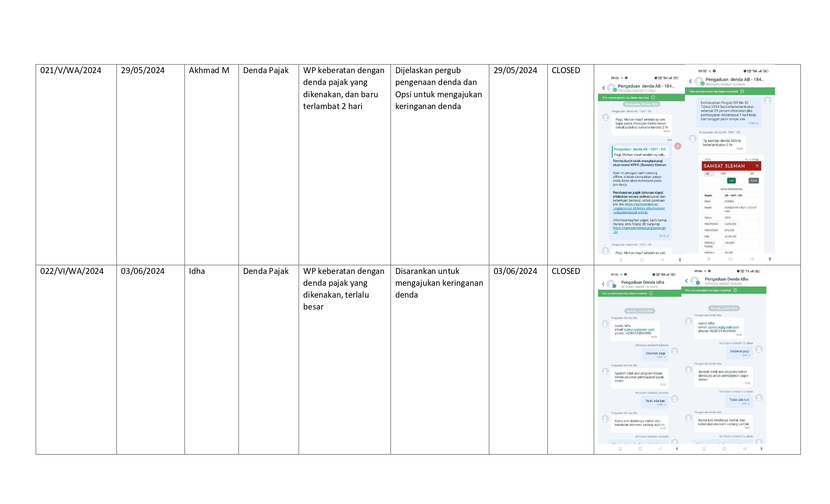830x504 pixels.
Task: Open the pajak-online samsatsleman link
Action: (639, 208)
